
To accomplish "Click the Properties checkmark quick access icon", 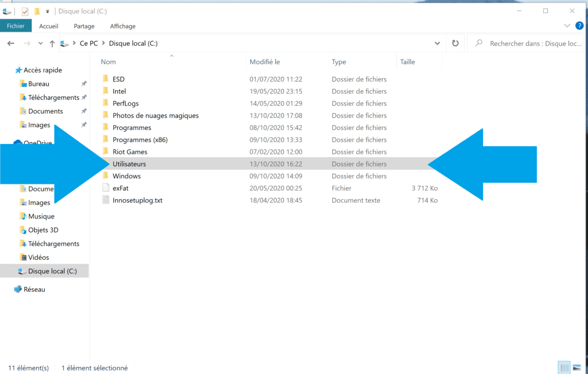I will pyautogui.click(x=25, y=11).
